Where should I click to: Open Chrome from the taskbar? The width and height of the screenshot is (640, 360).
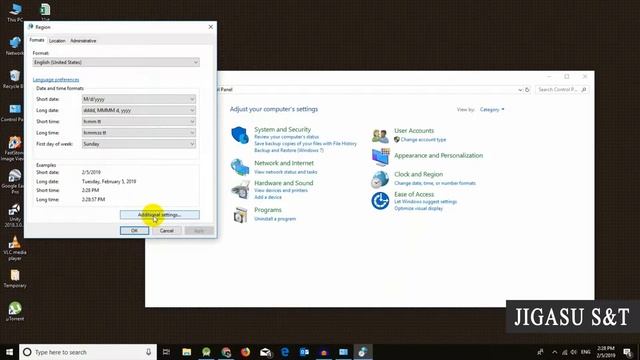(226, 352)
